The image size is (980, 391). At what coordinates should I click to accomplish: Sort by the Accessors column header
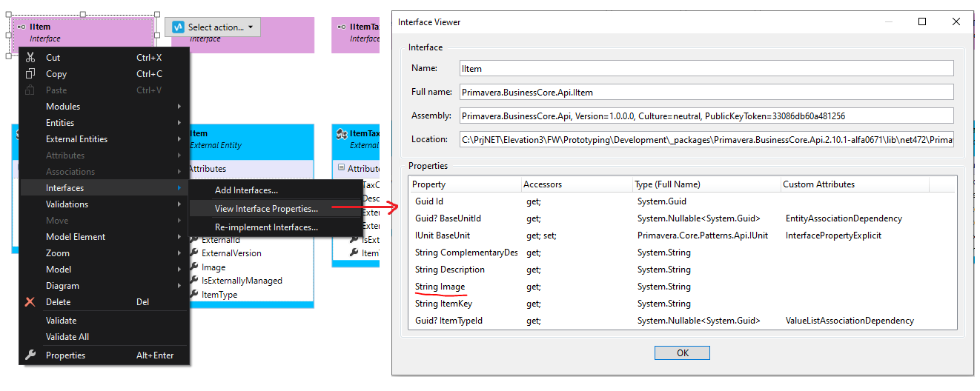pyautogui.click(x=575, y=184)
